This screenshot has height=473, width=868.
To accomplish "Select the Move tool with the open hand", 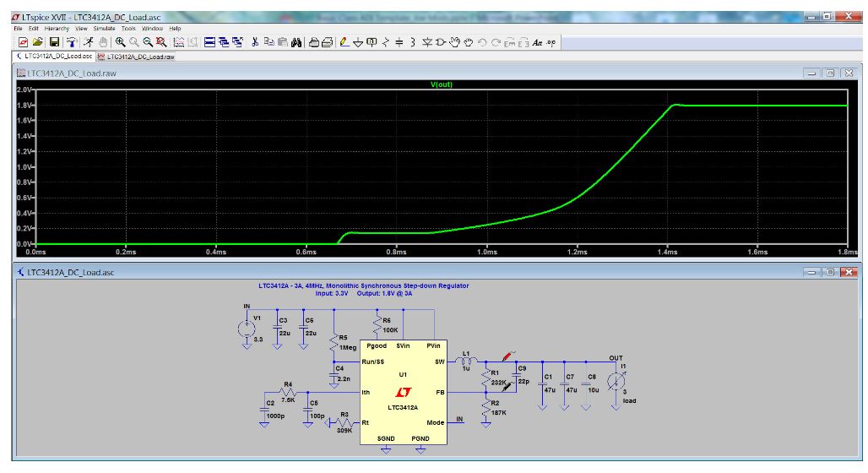I will click(x=454, y=42).
